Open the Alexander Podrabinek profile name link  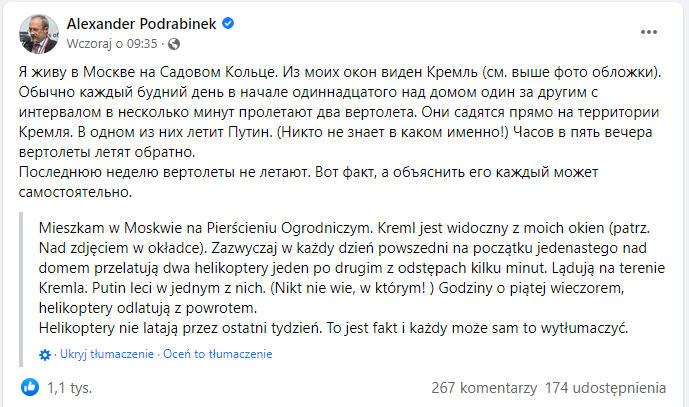click(141, 23)
